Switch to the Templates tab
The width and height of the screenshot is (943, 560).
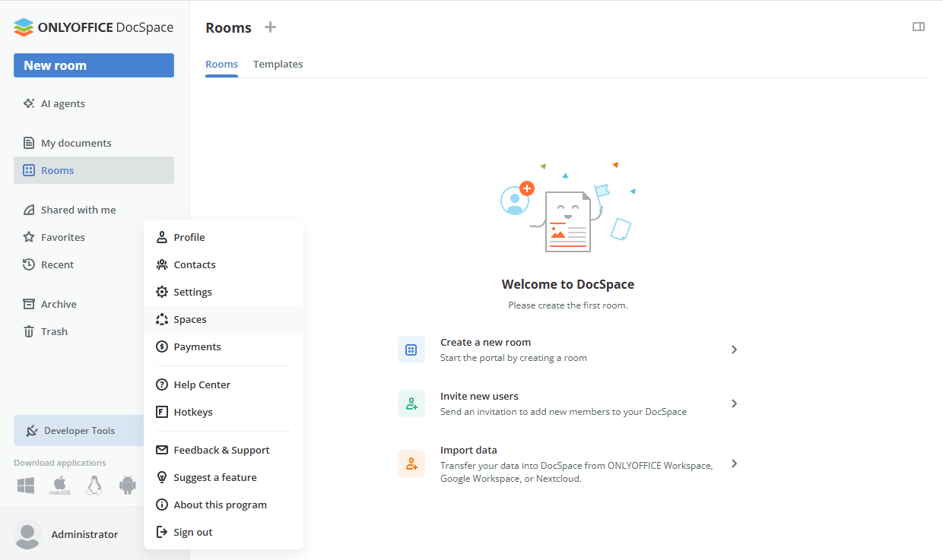278,64
